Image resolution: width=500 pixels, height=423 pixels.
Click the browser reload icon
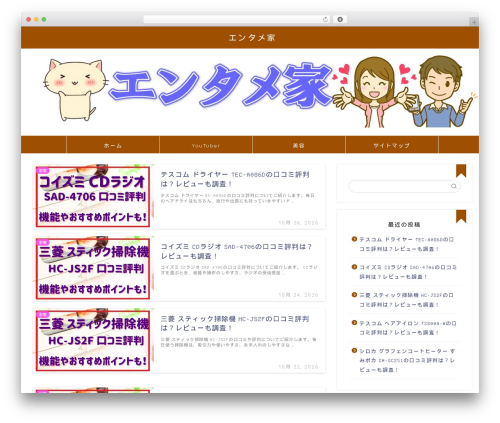pos(325,20)
